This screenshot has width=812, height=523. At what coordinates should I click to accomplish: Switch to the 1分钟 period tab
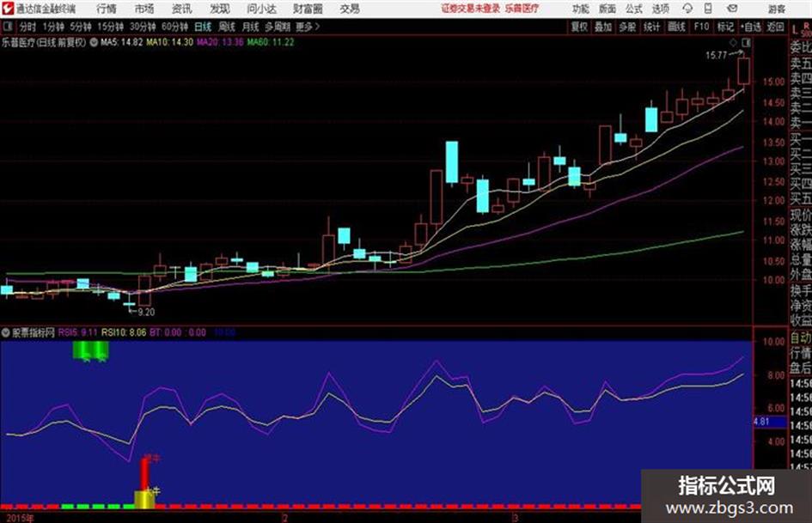coord(52,27)
